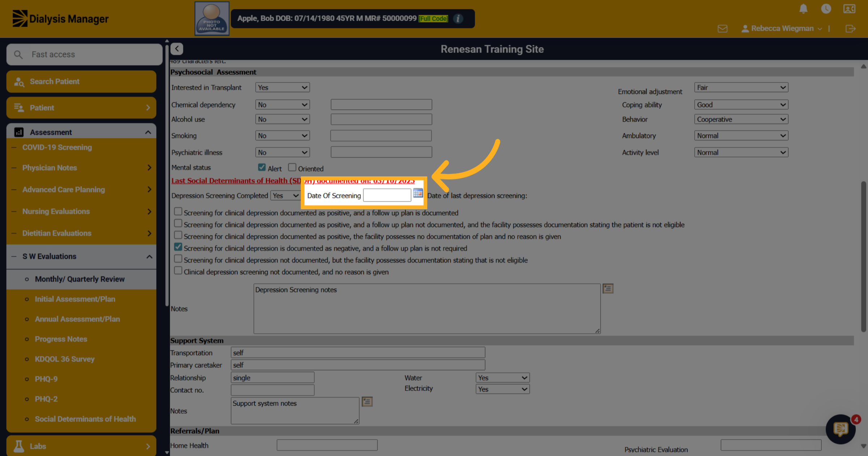Open Interested in Transplant dropdown
This screenshot has width=868, height=456.
pyautogui.click(x=282, y=87)
